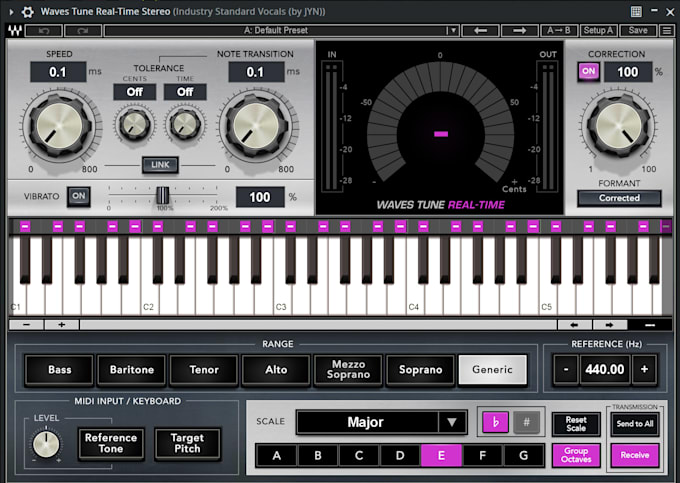
Task: Click the undo arrow in Waves toolbar
Action: 44,31
